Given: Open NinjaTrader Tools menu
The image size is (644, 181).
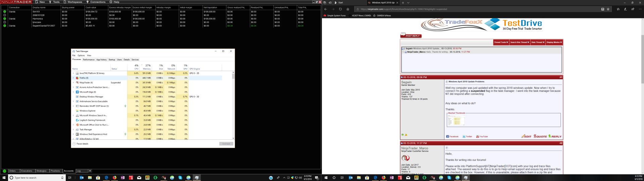Looking at the screenshot, I should click(x=54, y=2).
